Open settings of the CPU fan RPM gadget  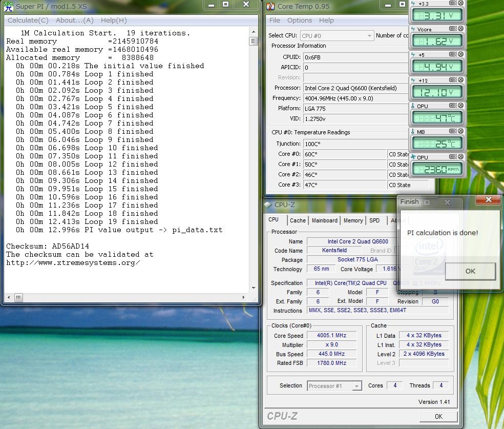point(453,157)
